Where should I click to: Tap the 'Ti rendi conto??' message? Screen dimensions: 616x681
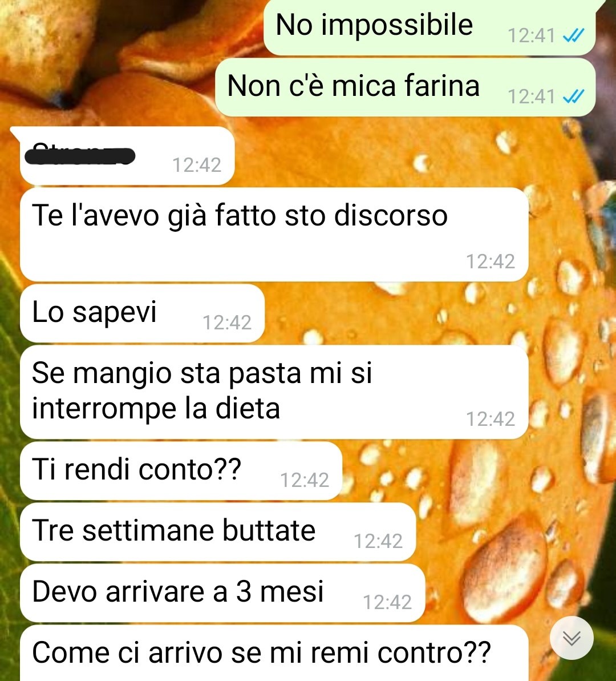181,471
